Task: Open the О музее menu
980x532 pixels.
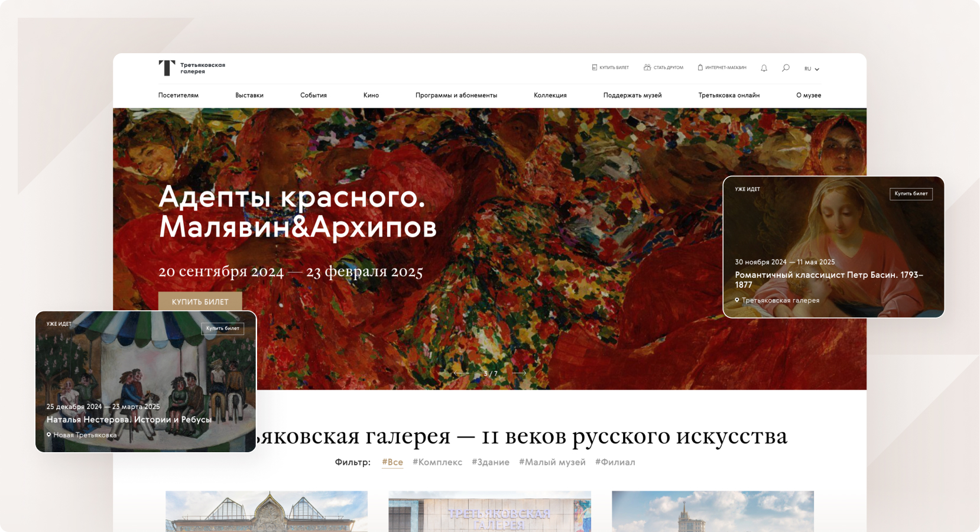Action: click(x=809, y=95)
